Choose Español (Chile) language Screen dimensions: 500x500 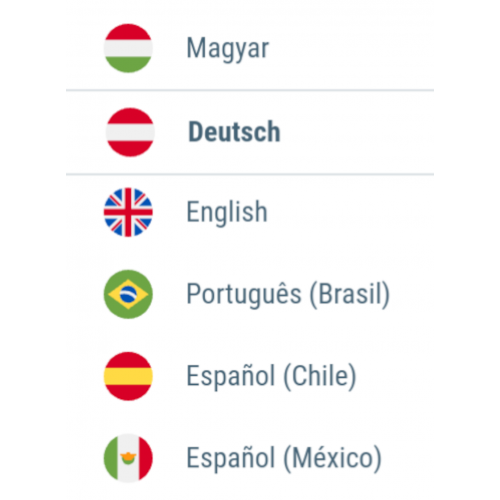point(250,376)
